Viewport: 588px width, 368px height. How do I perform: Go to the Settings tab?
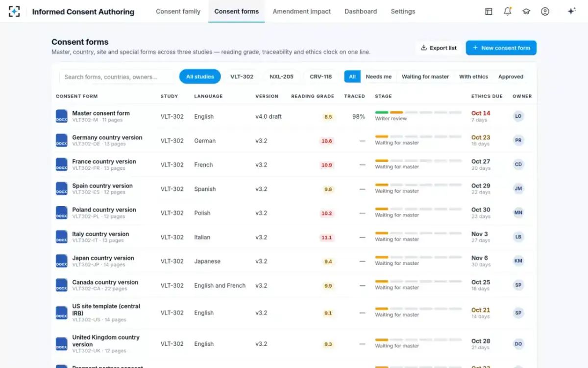pos(403,11)
